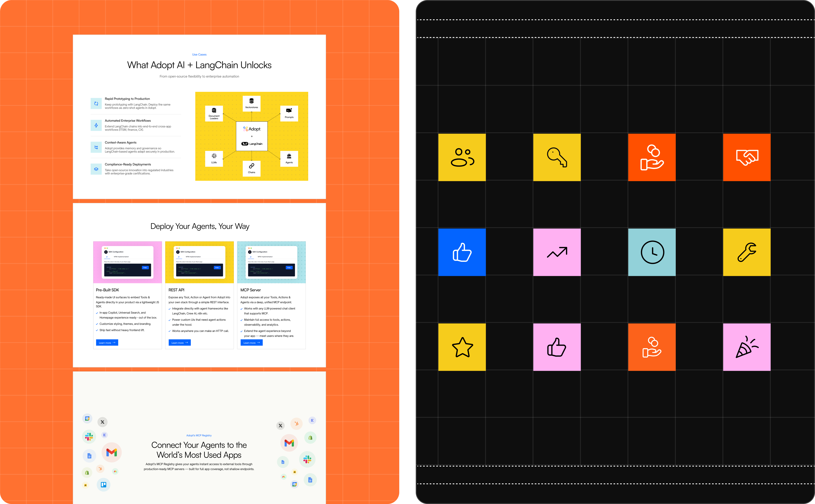This screenshot has width=815, height=504.
Task: Select the yellow key icon tile
Action: tap(557, 157)
